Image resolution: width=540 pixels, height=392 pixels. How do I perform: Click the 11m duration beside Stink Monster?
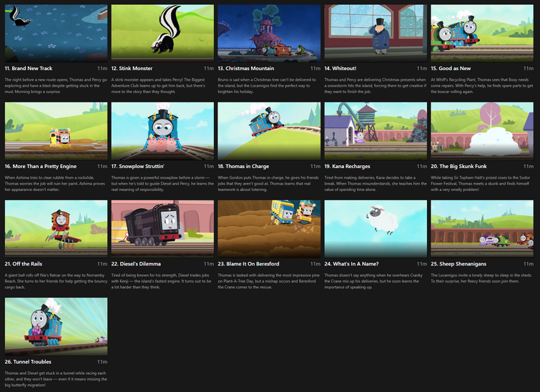point(209,69)
